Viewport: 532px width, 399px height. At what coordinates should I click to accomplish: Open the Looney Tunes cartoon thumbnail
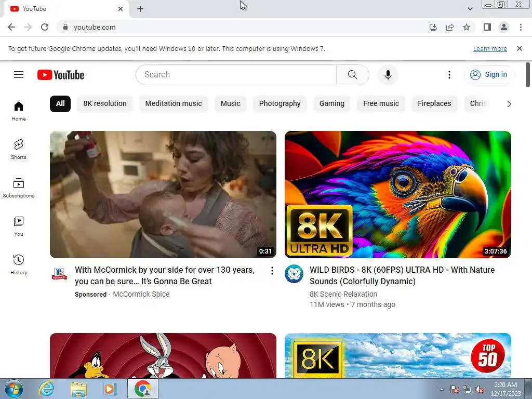[x=163, y=355]
